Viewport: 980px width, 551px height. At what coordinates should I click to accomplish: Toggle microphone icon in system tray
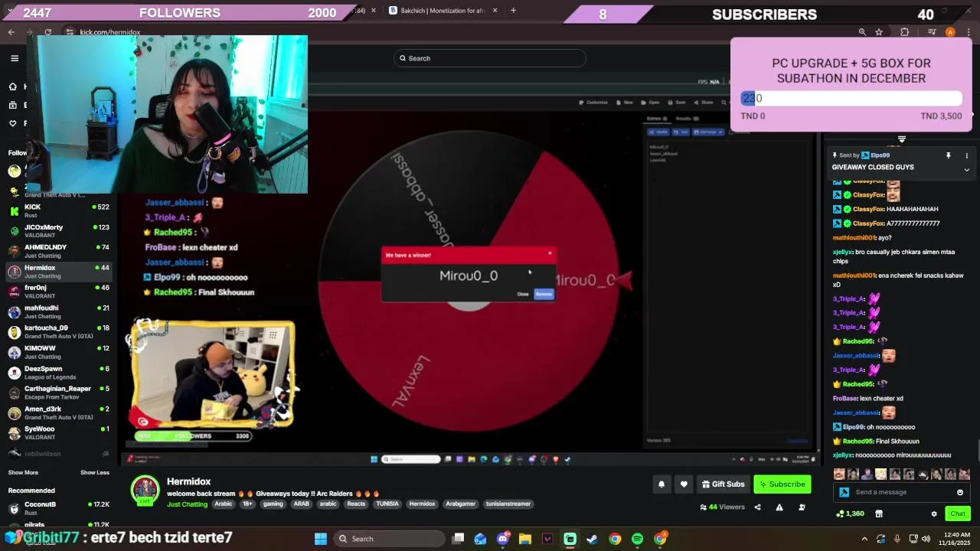coord(897,539)
